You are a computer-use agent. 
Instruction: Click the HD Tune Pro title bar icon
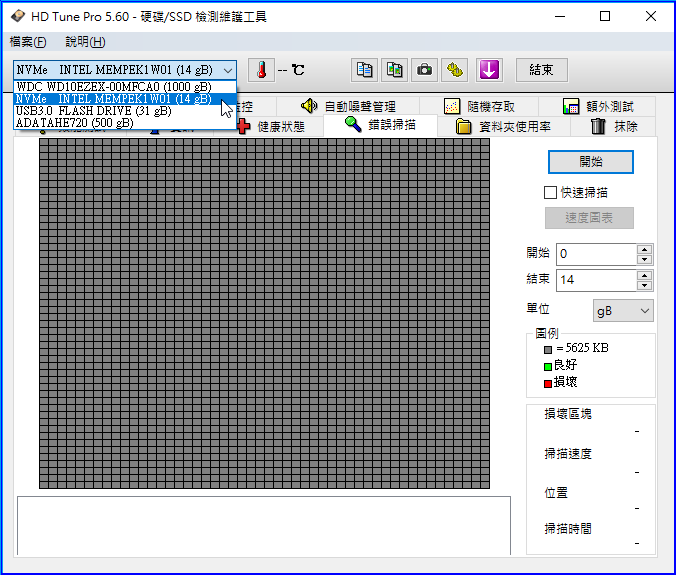pyautogui.click(x=18, y=16)
